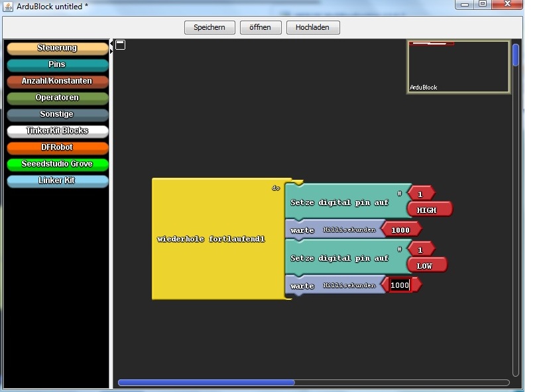
Task: Click the small minimap toggle icon
Action: coord(120,44)
